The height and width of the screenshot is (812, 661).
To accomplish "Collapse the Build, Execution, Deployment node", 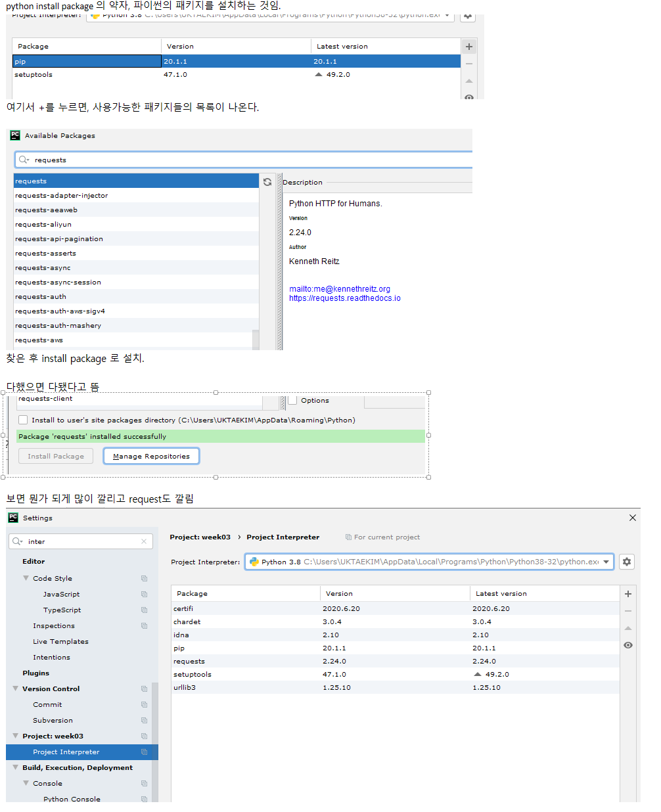I will tap(16, 767).
